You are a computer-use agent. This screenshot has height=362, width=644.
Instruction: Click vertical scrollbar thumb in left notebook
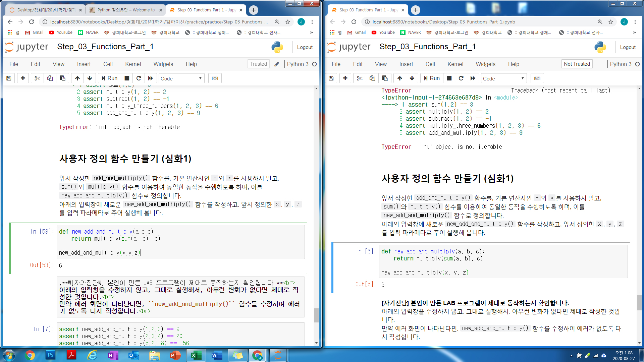[x=316, y=315]
